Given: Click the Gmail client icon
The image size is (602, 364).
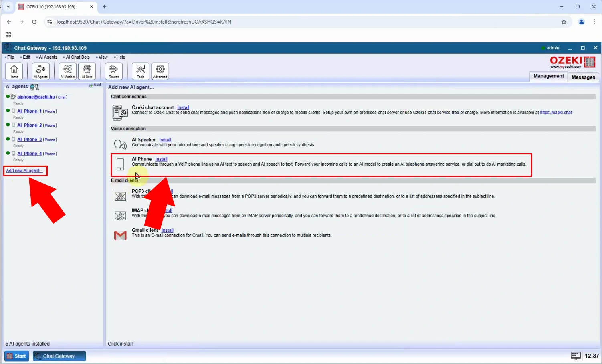Looking at the screenshot, I should coord(120,235).
